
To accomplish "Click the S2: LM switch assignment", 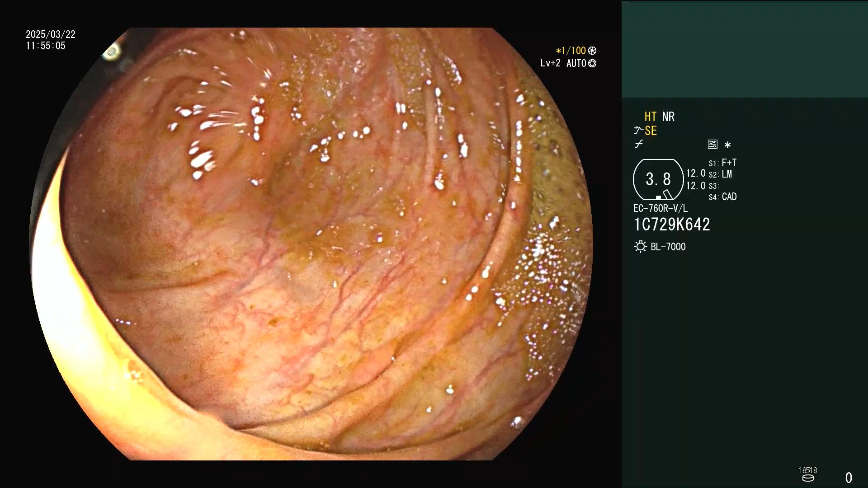I will click(x=720, y=174).
